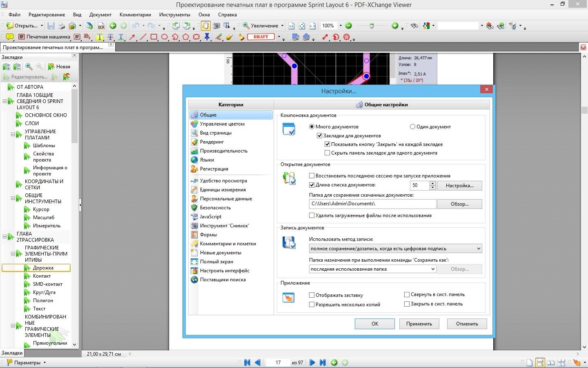Enable 'Разрешить несколько копий' checkbox
588x368 pixels.
tap(312, 305)
